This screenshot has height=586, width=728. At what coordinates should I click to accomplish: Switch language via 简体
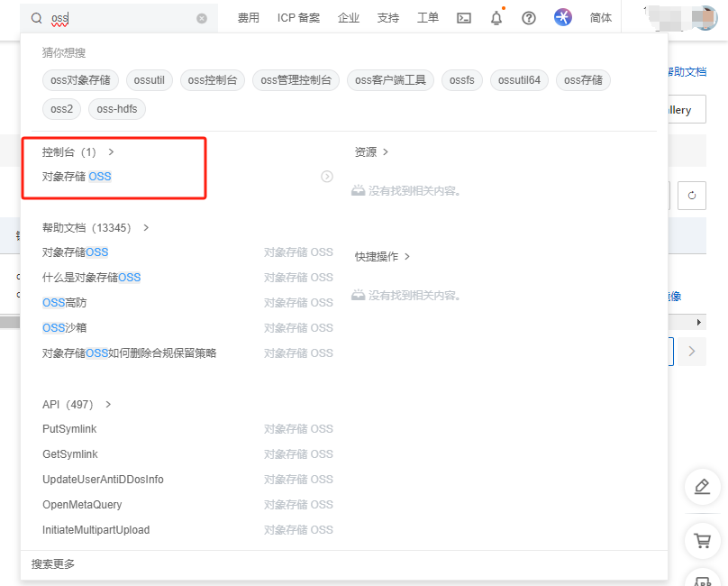[x=601, y=18]
